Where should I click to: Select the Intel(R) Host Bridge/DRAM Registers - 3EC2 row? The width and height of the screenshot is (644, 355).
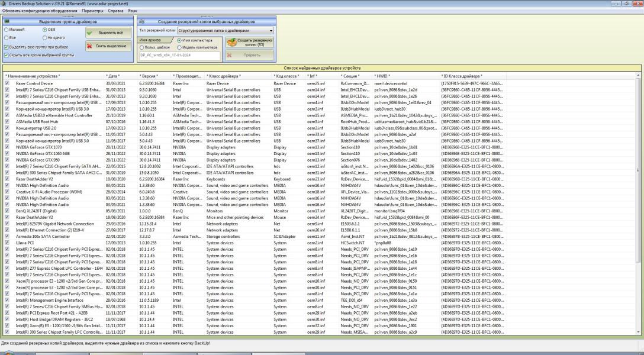pos(255,319)
